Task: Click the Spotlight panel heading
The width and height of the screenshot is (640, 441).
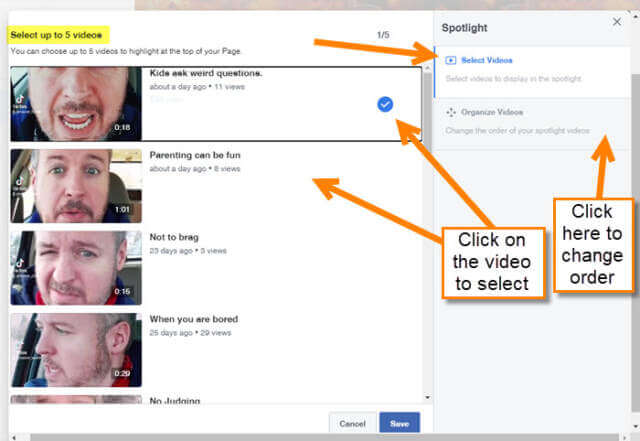Action: click(464, 28)
